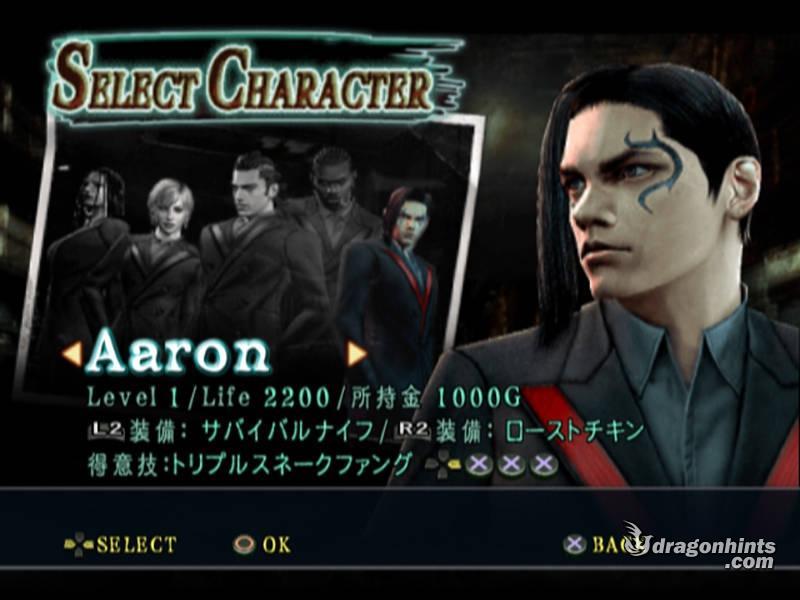Click the Select Character title banner
This screenshot has width=800, height=600.
tap(255, 77)
